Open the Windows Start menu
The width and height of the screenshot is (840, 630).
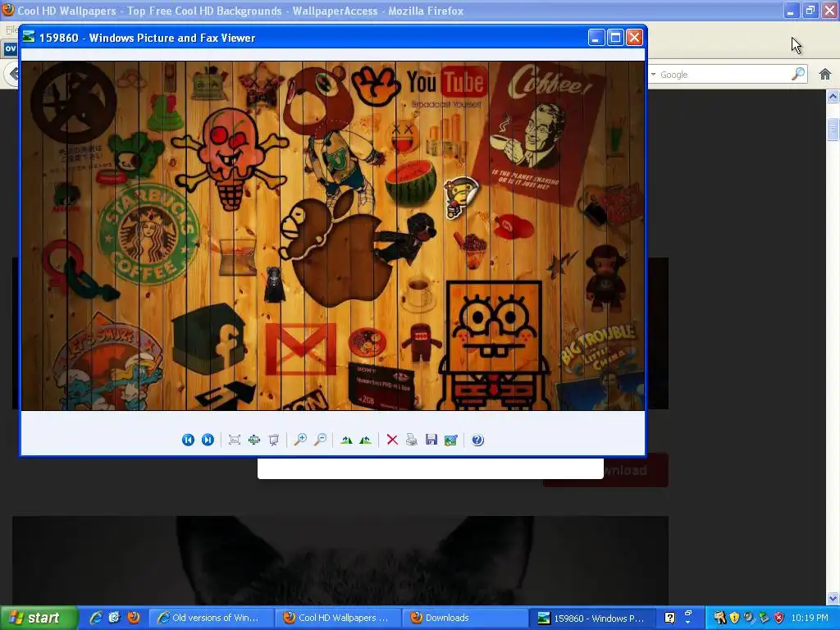39,618
